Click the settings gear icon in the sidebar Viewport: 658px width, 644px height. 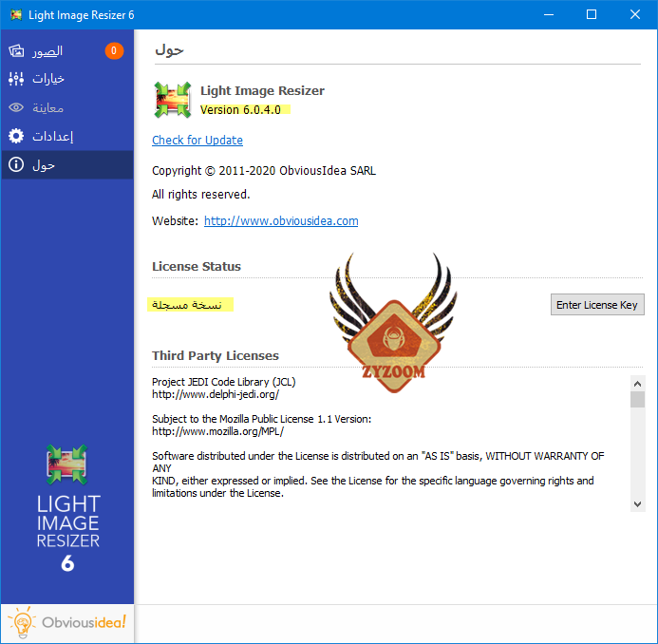[16, 136]
